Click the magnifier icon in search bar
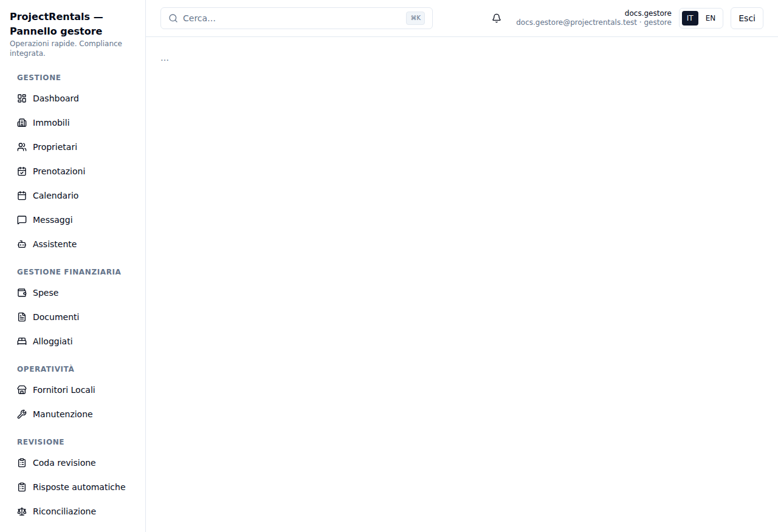 (x=173, y=18)
